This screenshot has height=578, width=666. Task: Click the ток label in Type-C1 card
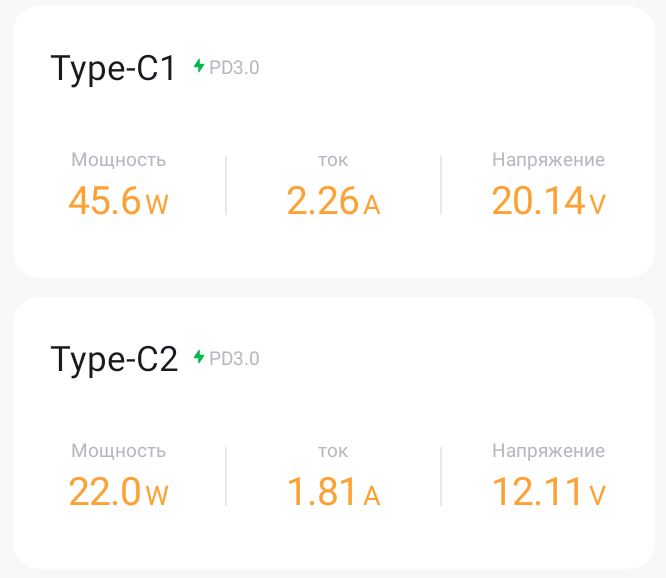click(x=333, y=160)
